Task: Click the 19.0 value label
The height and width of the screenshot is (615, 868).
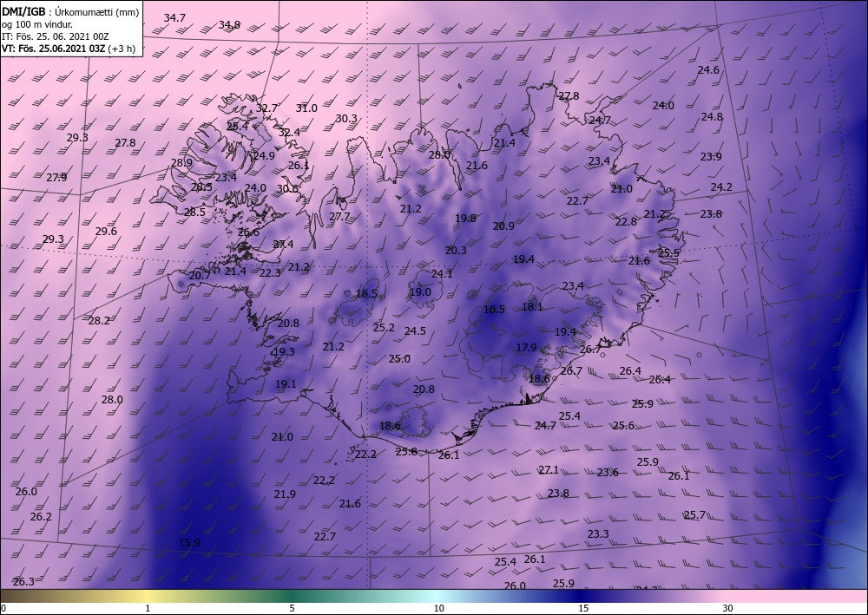Action: tap(420, 291)
